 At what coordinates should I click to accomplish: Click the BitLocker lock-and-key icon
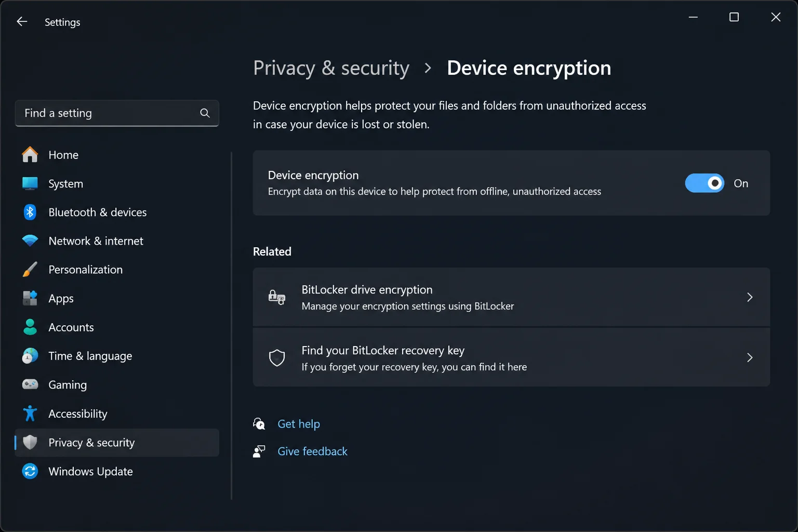tap(277, 297)
